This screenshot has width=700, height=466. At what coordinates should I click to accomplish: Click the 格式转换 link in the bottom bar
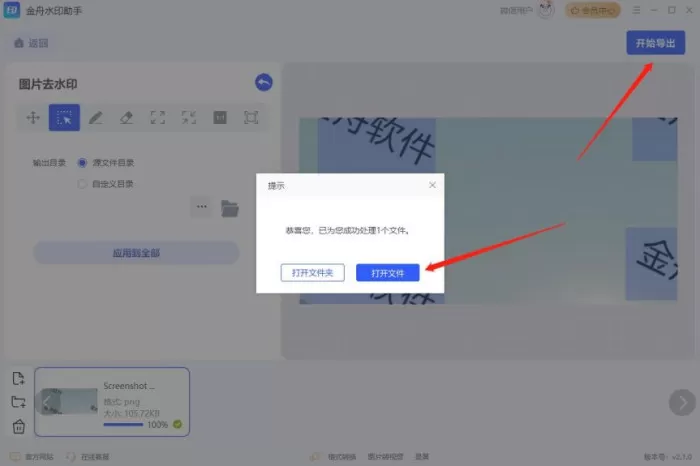(x=342, y=457)
